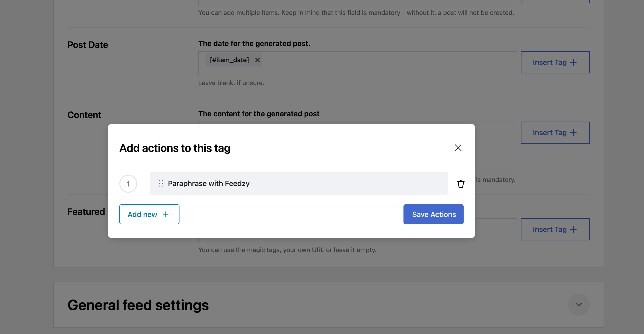
Task: Remove the [#item_date] tag chip
Action: tap(257, 60)
